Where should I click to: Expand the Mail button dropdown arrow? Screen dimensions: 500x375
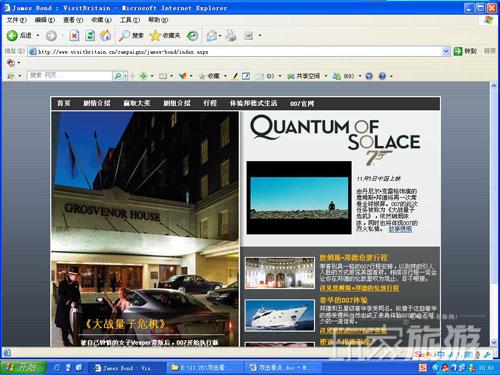tap(220, 36)
